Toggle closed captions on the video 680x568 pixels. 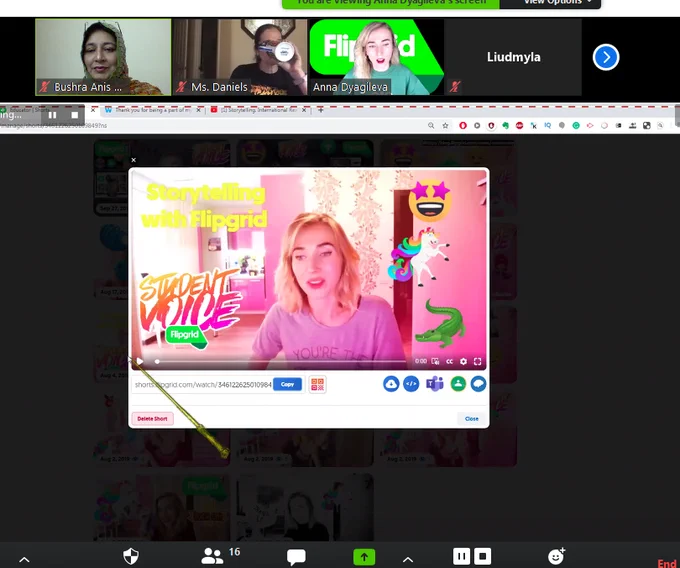tap(449, 361)
